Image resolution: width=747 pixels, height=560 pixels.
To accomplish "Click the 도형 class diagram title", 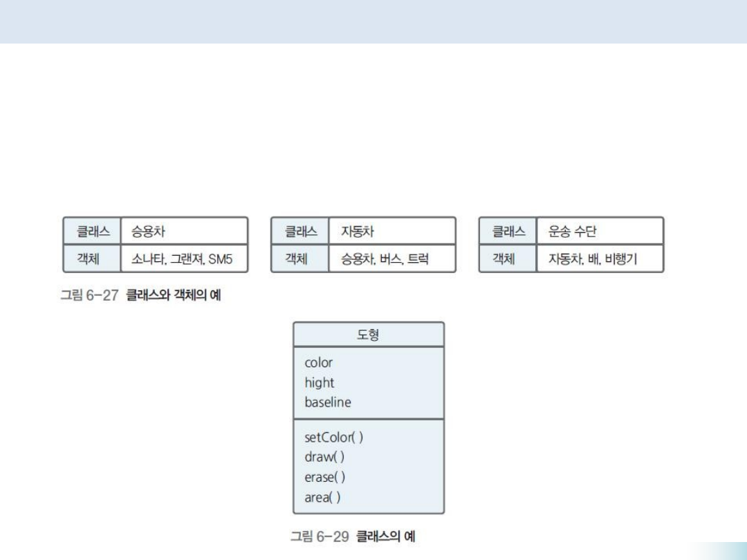I will click(368, 335).
